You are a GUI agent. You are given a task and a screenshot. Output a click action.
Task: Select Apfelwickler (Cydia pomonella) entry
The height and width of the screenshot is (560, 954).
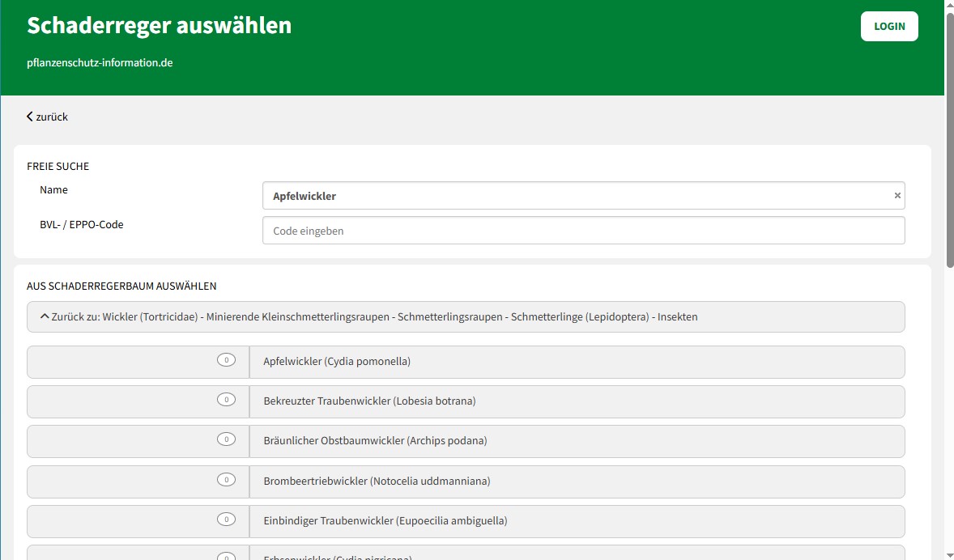click(337, 362)
